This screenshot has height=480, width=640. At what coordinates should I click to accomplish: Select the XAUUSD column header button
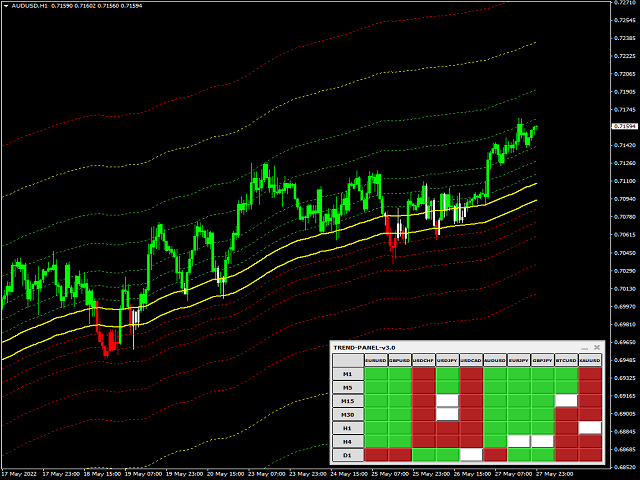(x=590, y=360)
